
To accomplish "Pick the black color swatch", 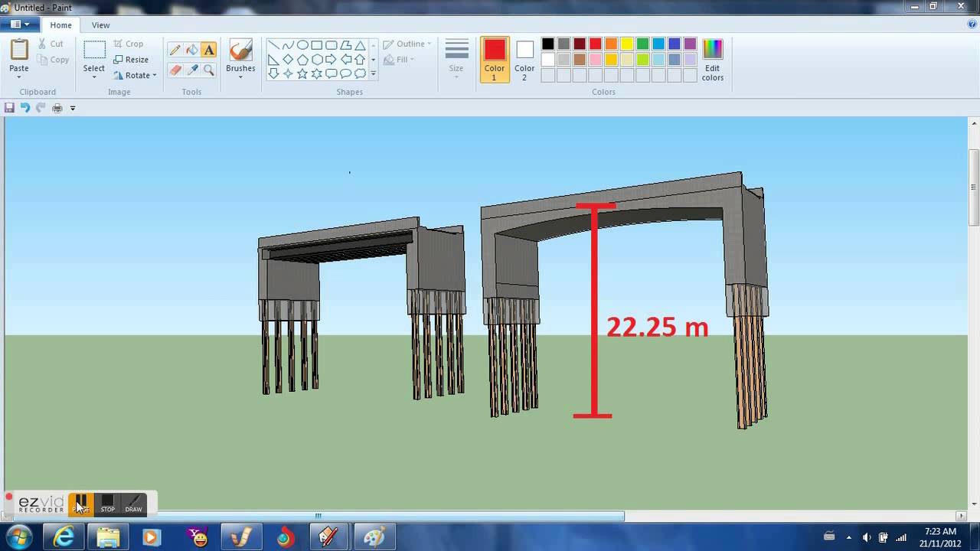I will (548, 44).
